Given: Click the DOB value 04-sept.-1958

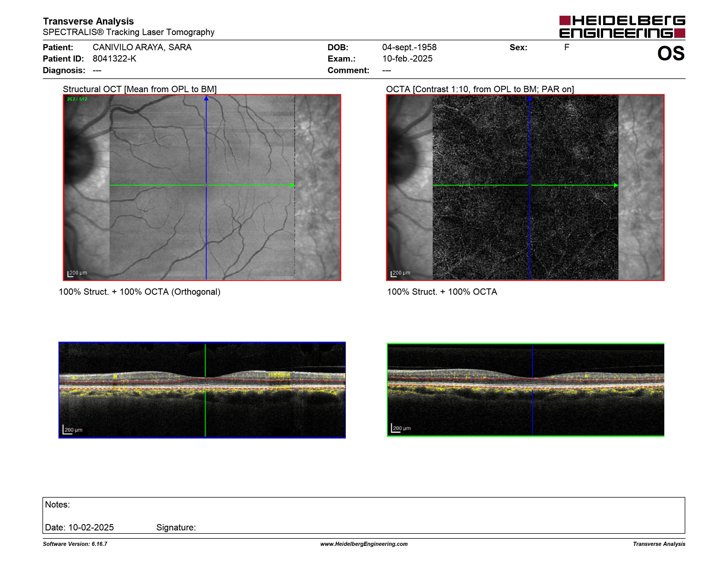Looking at the screenshot, I should click(409, 47).
